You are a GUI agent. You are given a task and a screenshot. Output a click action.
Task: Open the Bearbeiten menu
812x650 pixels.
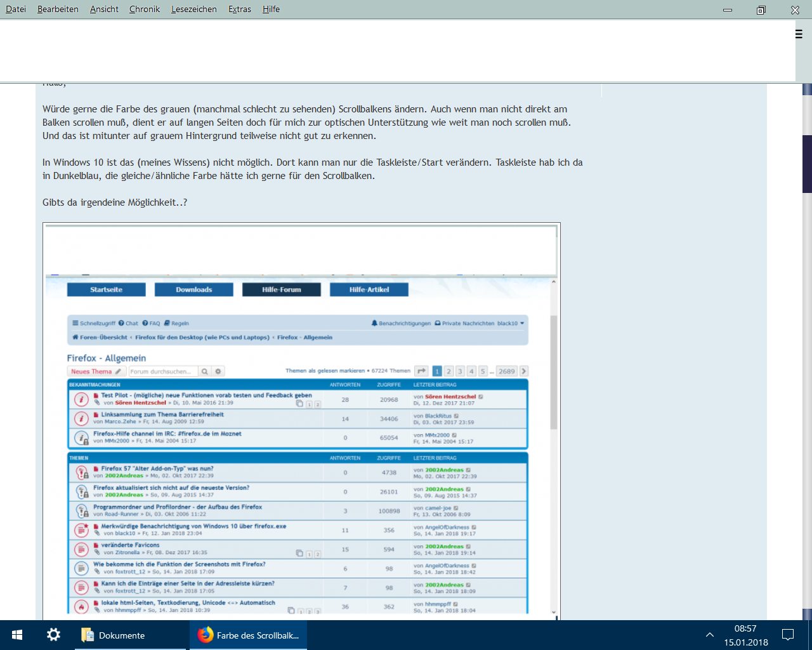pos(58,9)
